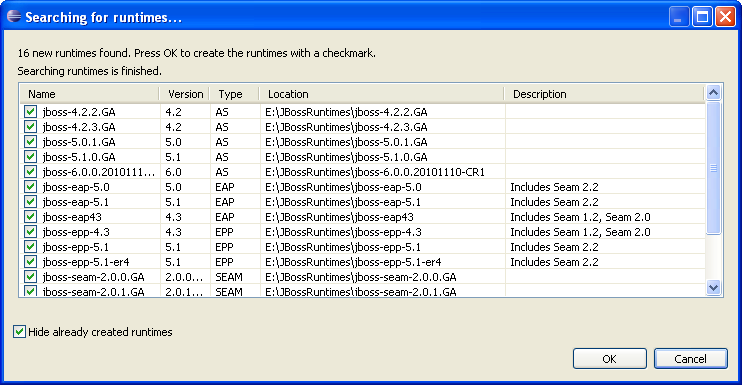Toggle the jboss-eap-5.1 checkbox
Screen dimensions: 742x385
pos(30,201)
